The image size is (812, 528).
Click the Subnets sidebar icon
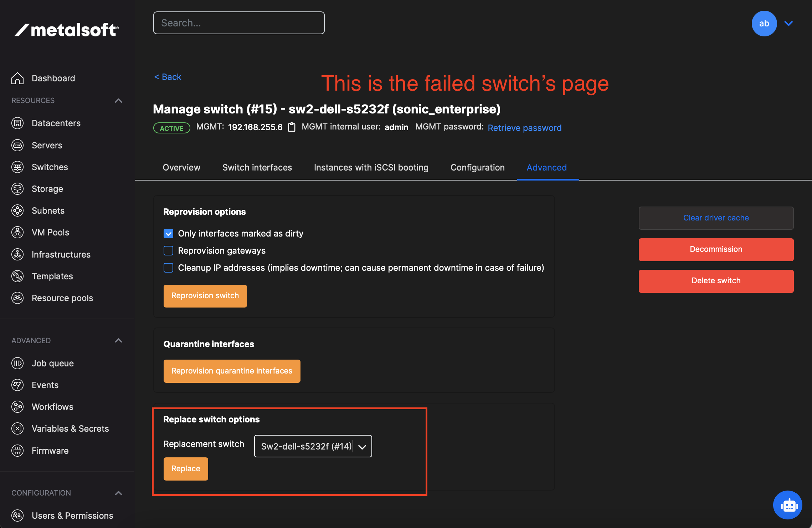17,210
